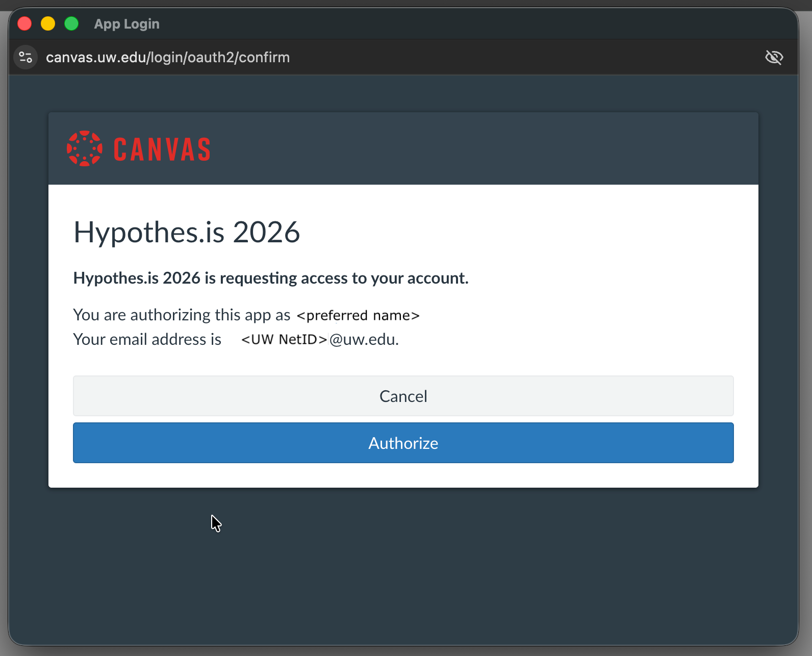Click the red close window button

pyautogui.click(x=24, y=23)
